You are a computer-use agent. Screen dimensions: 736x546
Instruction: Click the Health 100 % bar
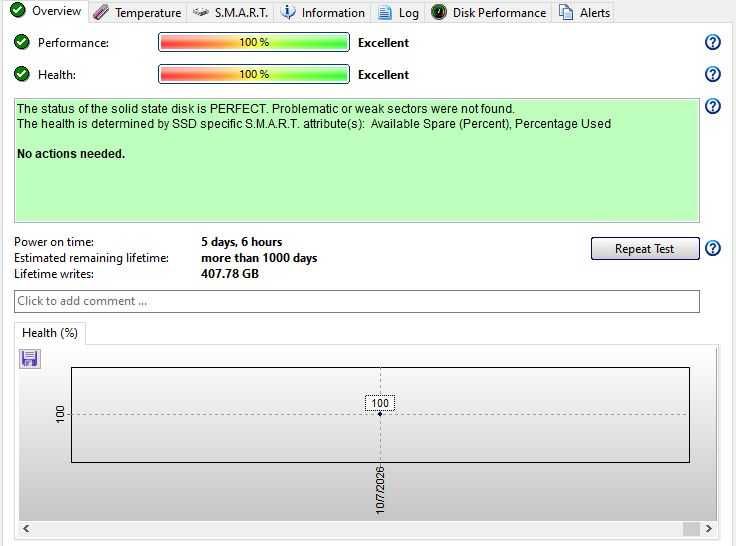coord(254,74)
